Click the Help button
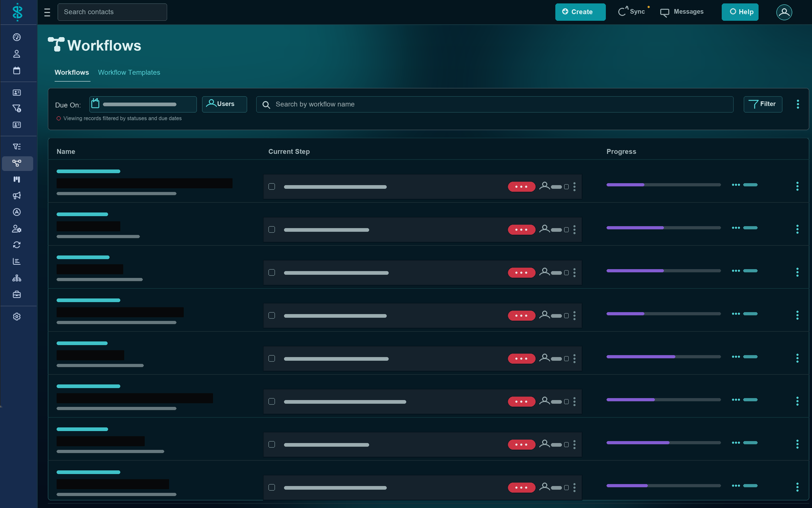 pyautogui.click(x=740, y=12)
